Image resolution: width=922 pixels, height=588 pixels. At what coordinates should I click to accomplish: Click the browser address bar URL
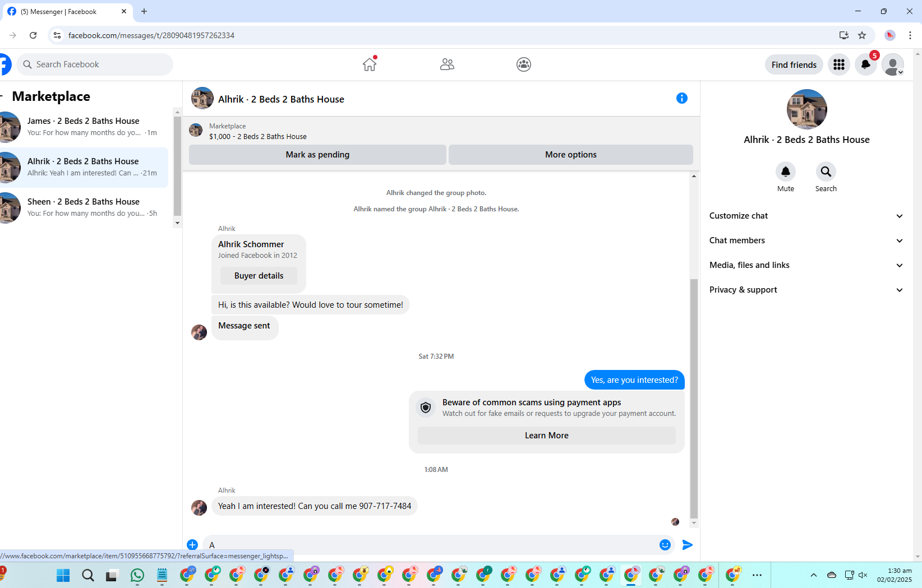point(151,35)
